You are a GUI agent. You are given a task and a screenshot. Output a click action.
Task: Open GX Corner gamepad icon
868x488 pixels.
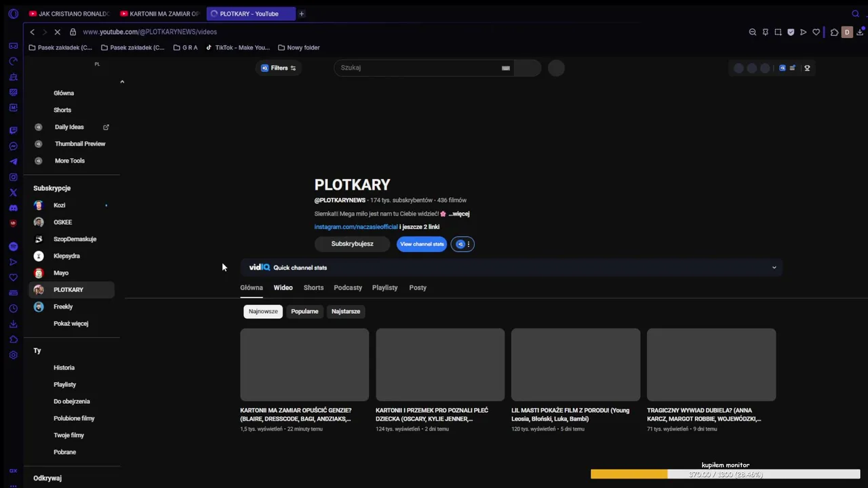click(13, 45)
